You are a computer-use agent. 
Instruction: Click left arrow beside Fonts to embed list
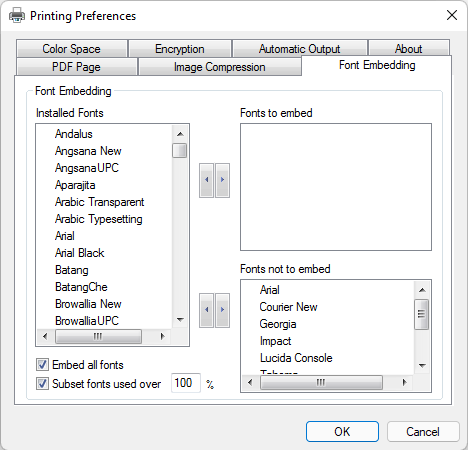pyautogui.click(x=207, y=180)
